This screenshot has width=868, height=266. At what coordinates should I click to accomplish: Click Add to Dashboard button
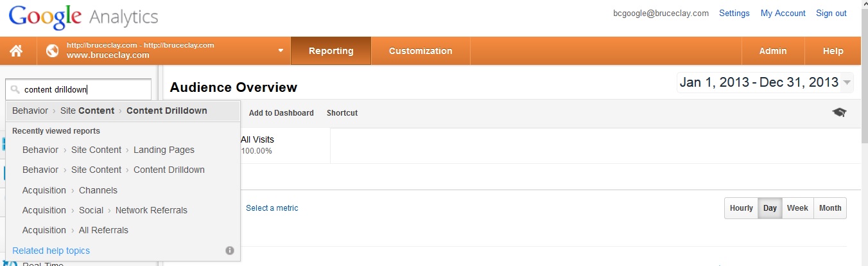pos(281,112)
